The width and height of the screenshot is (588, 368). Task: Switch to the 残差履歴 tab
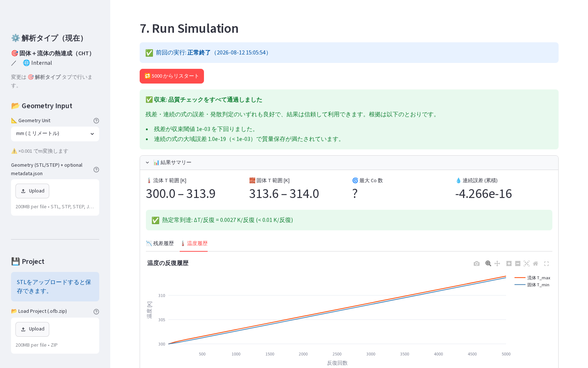[160, 243]
